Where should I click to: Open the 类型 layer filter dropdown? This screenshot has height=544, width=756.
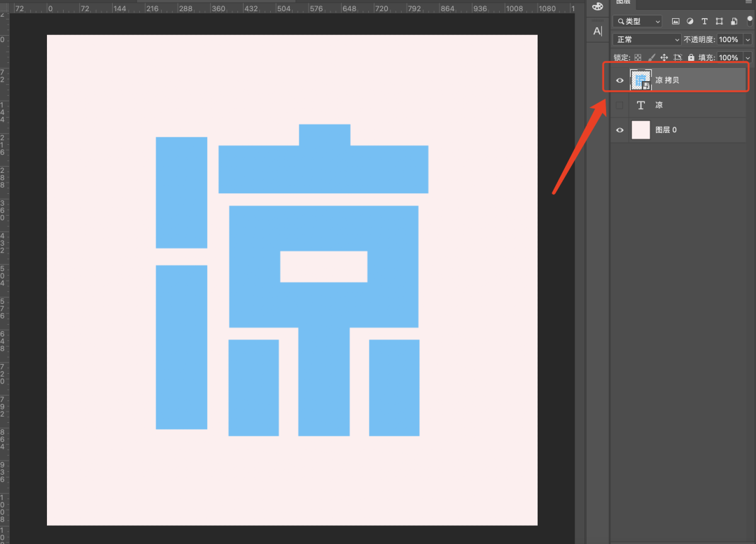pyautogui.click(x=638, y=21)
